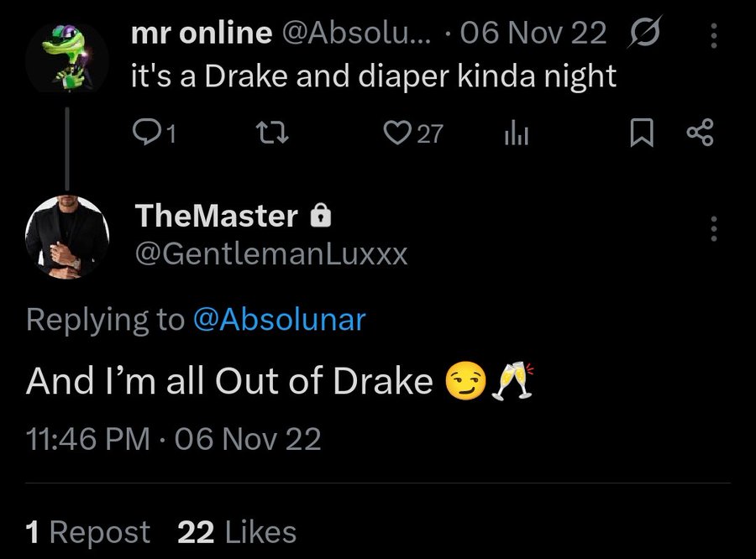View the 1 Repost list
The height and width of the screenshot is (559, 756).
click(x=88, y=532)
